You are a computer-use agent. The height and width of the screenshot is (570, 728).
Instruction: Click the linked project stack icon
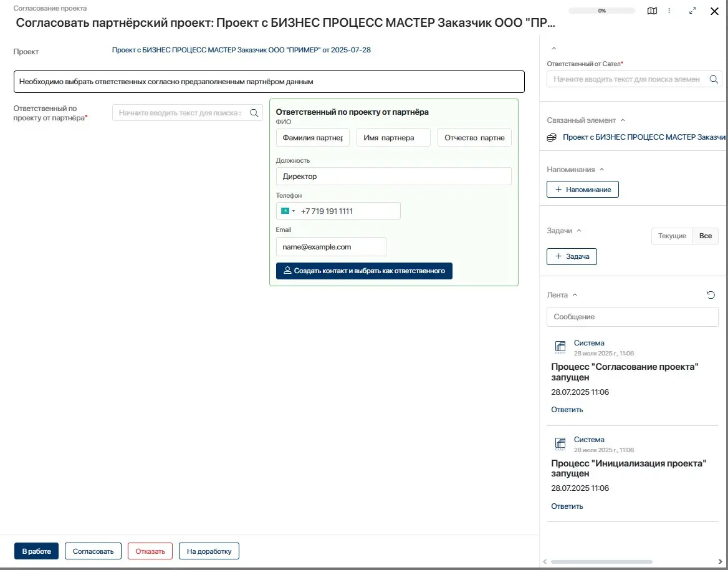click(552, 137)
